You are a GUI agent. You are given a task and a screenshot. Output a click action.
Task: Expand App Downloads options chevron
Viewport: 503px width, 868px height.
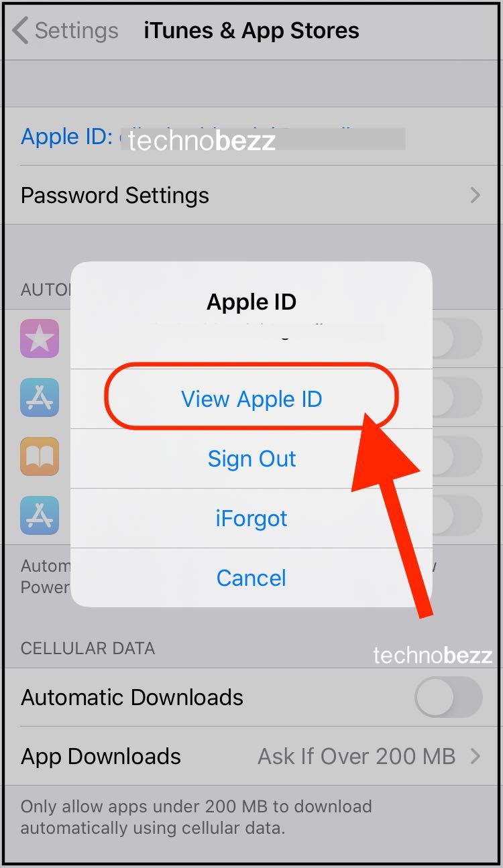[475, 756]
